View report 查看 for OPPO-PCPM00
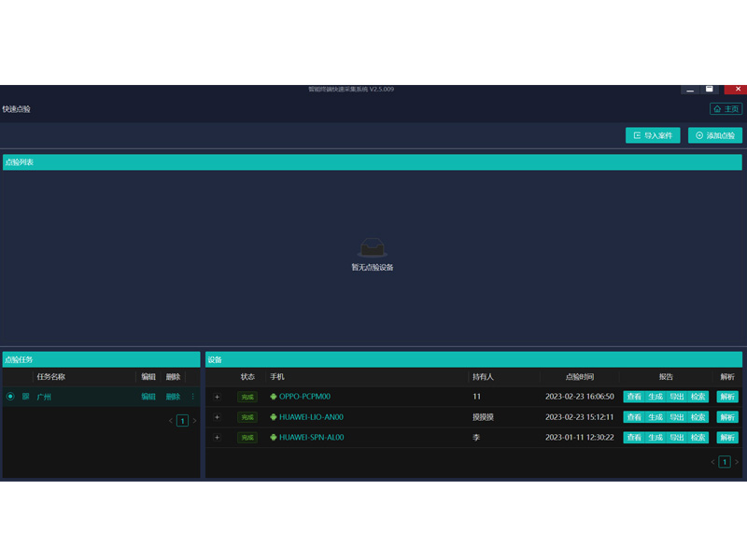This screenshot has height=560, width=747. [x=634, y=397]
